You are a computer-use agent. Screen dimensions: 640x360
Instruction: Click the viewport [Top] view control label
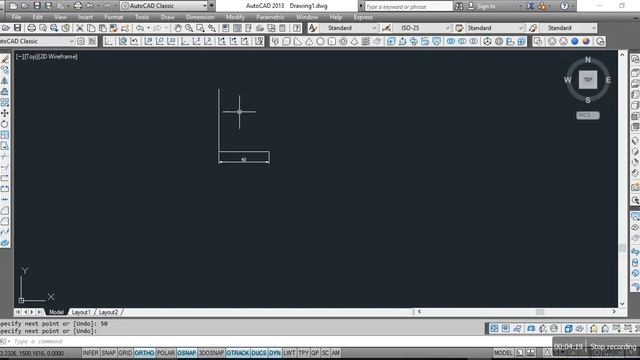[31, 57]
